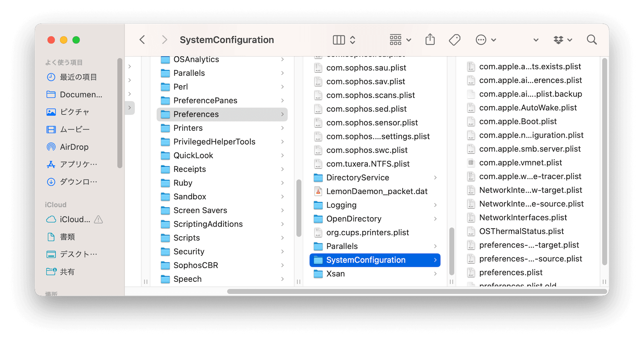Image resolution: width=644 pixels, height=342 pixels.
Task: Select the Ruby folder
Action: [222, 183]
